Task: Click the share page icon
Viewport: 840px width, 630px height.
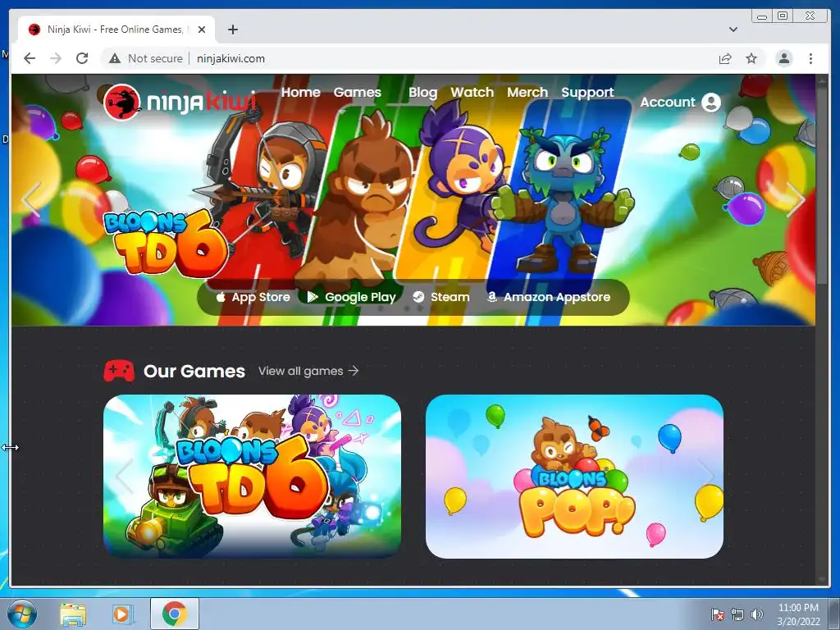Action: tap(725, 58)
